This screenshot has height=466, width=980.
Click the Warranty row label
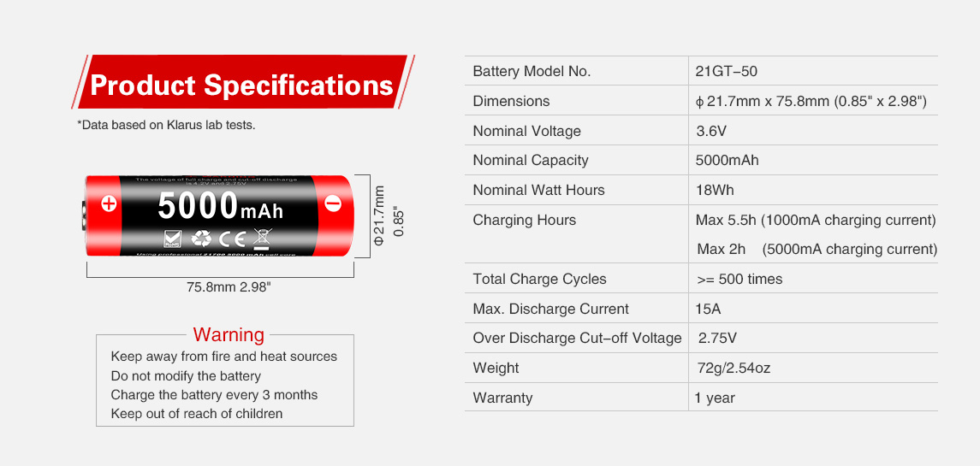[x=502, y=398]
